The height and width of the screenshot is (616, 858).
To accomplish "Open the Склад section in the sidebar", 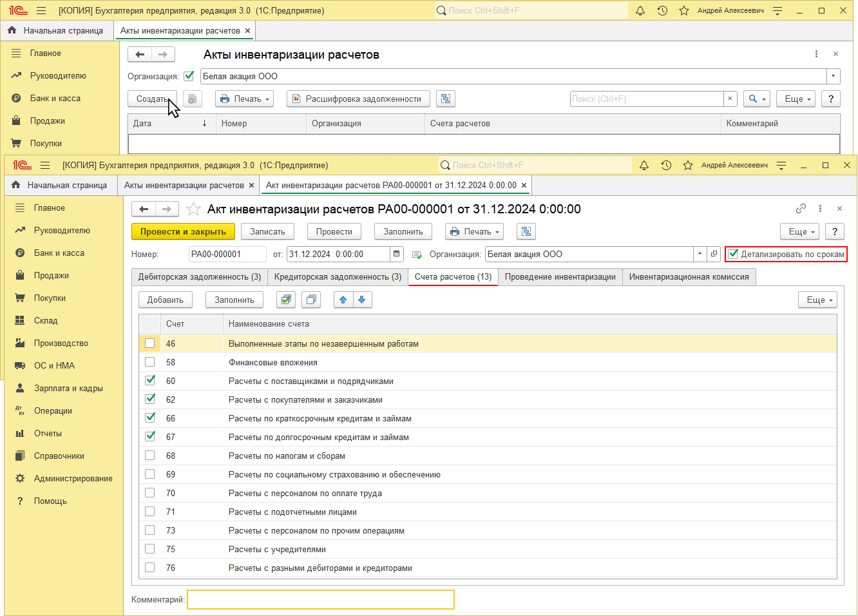I will coord(45,320).
